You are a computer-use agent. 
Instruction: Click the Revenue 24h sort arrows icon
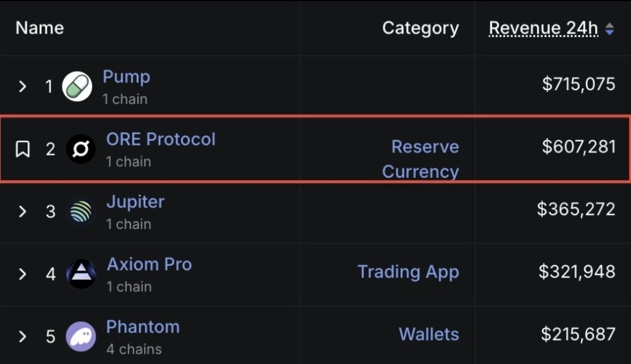coord(609,29)
